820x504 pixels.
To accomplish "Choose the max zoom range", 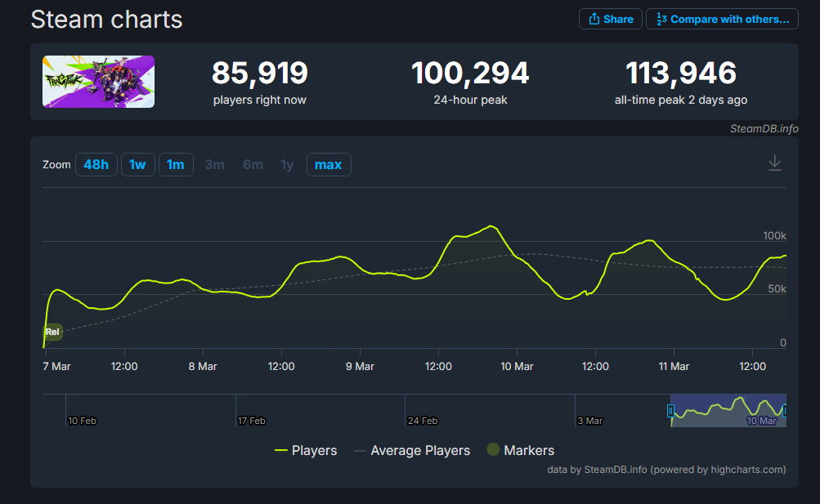I will click(328, 165).
